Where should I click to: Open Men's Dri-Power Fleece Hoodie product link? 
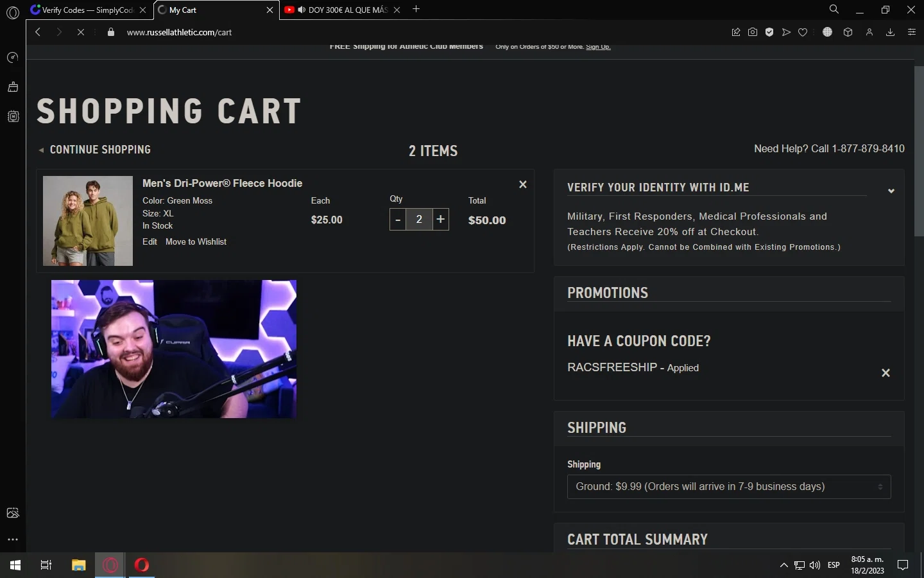click(x=222, y=183)
